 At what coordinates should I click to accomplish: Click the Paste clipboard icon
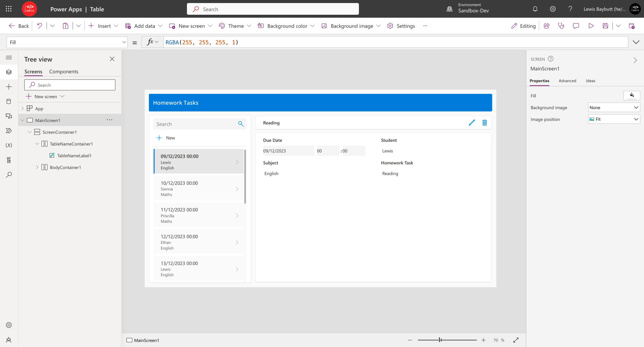65,26
